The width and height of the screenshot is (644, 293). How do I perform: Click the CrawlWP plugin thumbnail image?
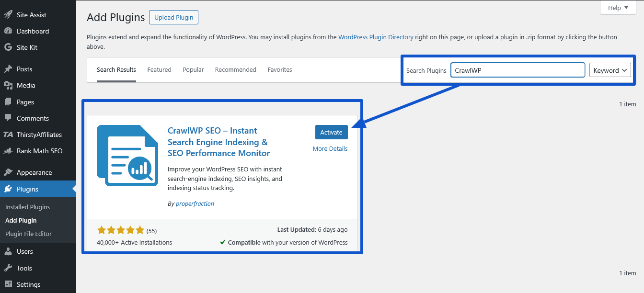[127, 156]
